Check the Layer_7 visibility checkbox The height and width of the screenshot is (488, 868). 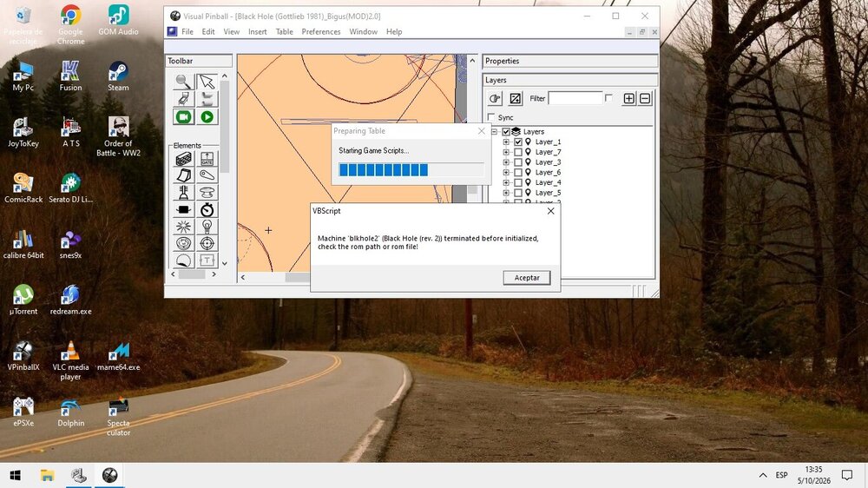click(518, 152)
